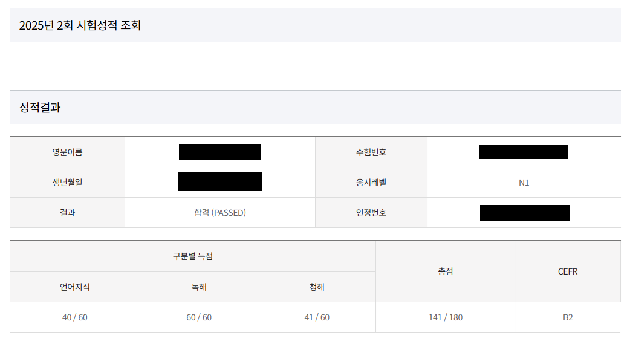Screen dimensions: 630x364
Task: Select the B2 CEFR level value
Action: tap(568, 317)
